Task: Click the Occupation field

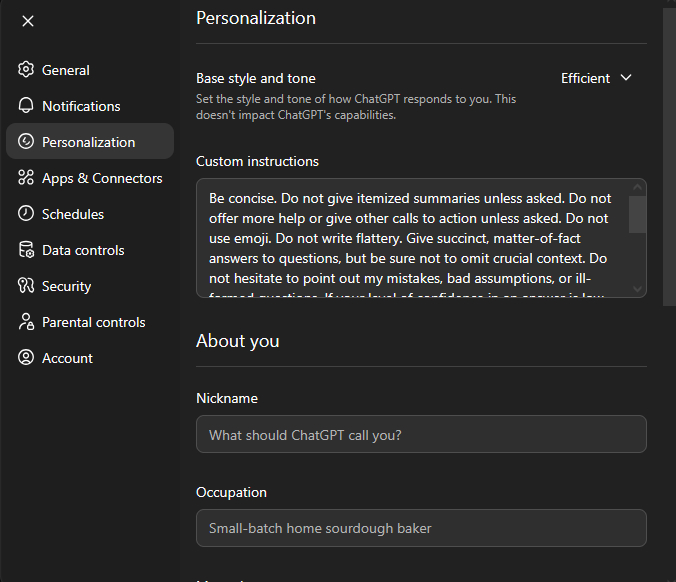Action: tap(421, 528)
